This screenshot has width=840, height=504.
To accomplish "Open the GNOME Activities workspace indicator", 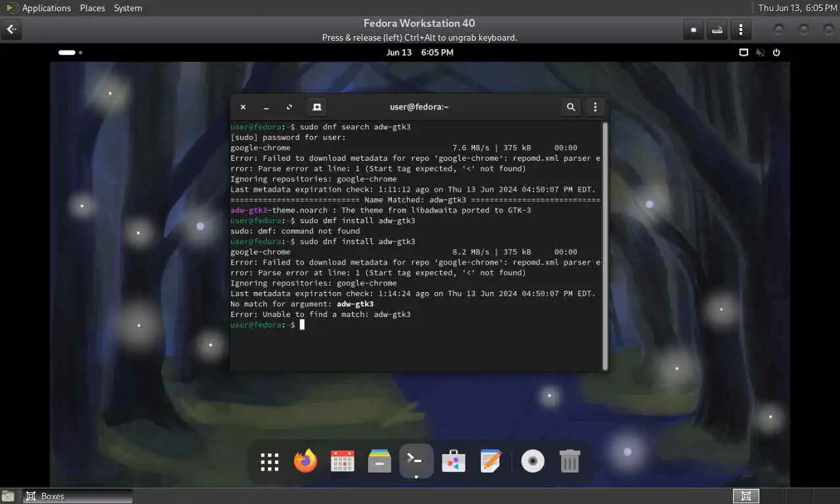I will pyautogui.click(x=70, y=52).
